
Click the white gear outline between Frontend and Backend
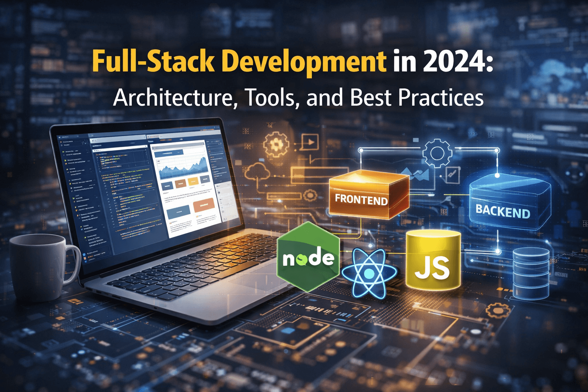click(437, 152)
